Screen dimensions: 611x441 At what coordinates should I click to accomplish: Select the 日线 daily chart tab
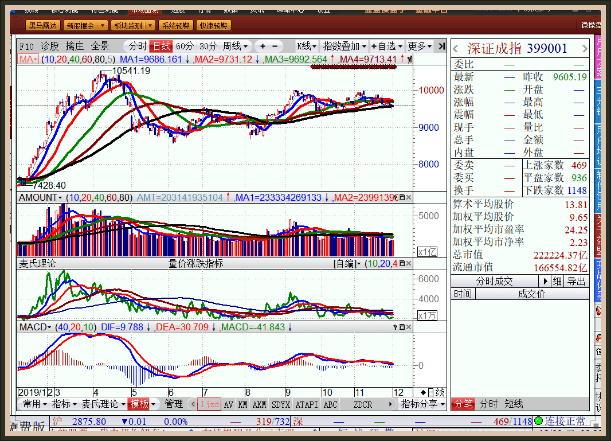click(x=161, y=46)
